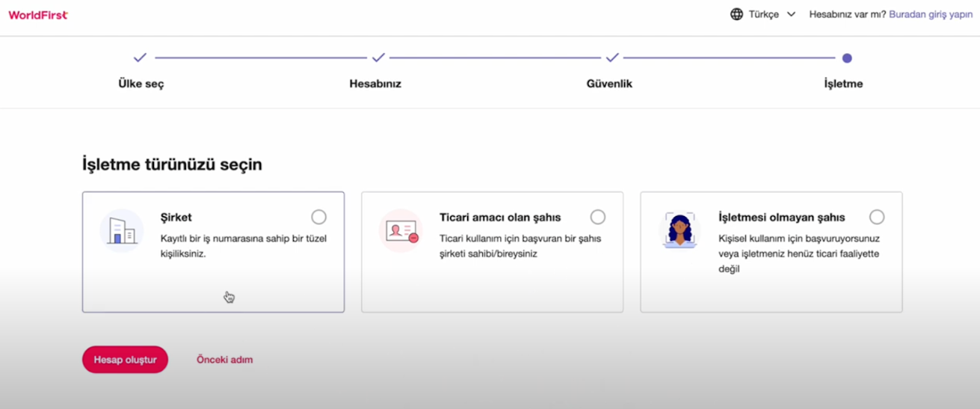Viewport: 980px width, 409px height.
Task: Click the WorldFirst logo
Action: 38,14
